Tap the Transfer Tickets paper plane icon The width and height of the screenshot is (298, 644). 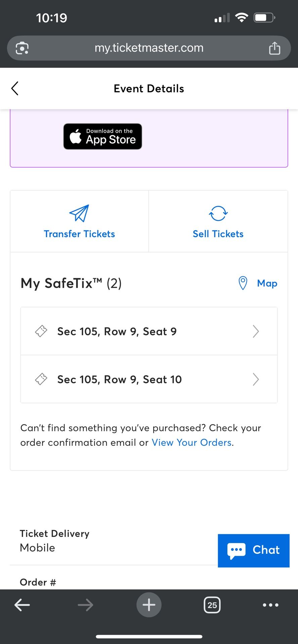pyautogui.click(x=79, y=213)
